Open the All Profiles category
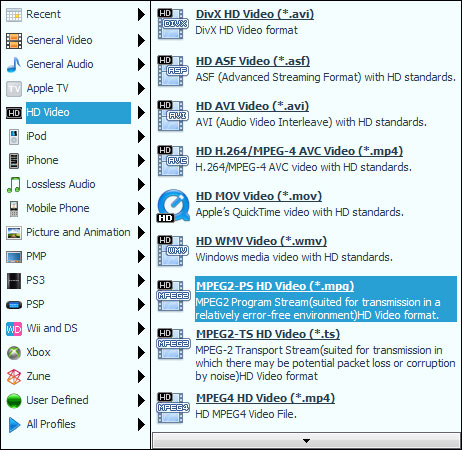The image size is (462, 450). [51, 424]
